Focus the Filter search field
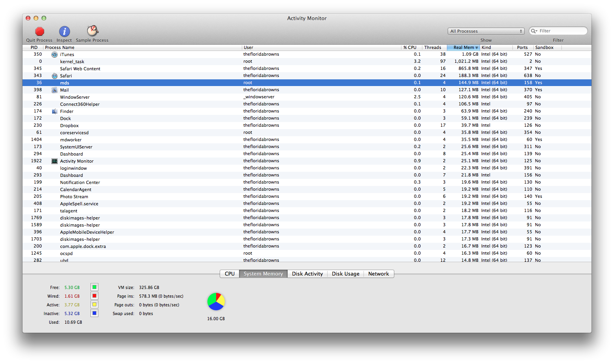 [x=558, y=31]
